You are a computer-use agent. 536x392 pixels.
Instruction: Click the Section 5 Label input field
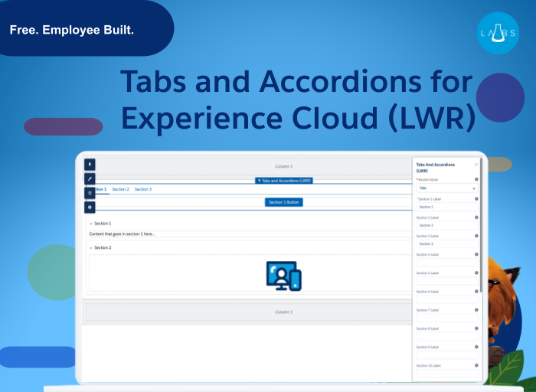click(x=446, y=281)
